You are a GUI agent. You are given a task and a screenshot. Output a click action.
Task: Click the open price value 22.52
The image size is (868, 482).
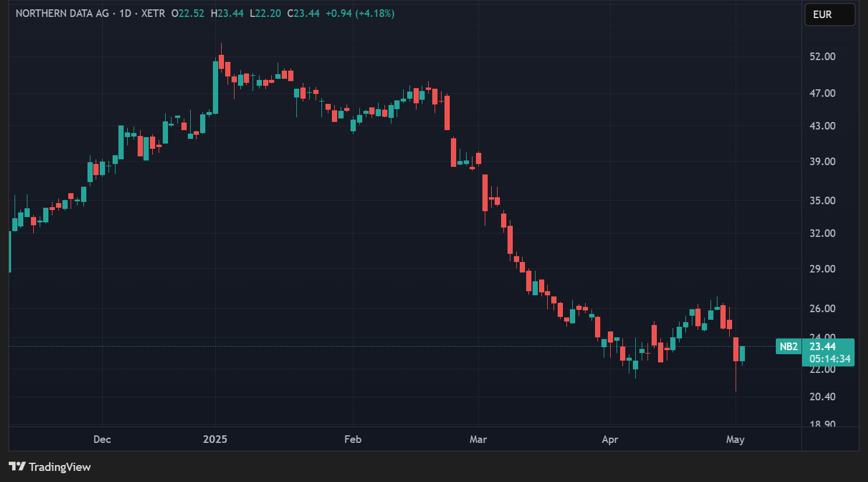(191, 13)
